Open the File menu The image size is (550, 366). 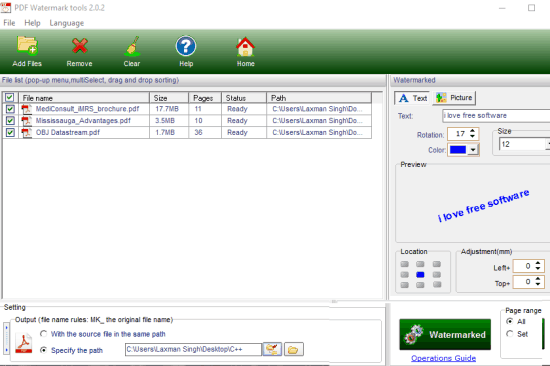(x=9, y=23)
